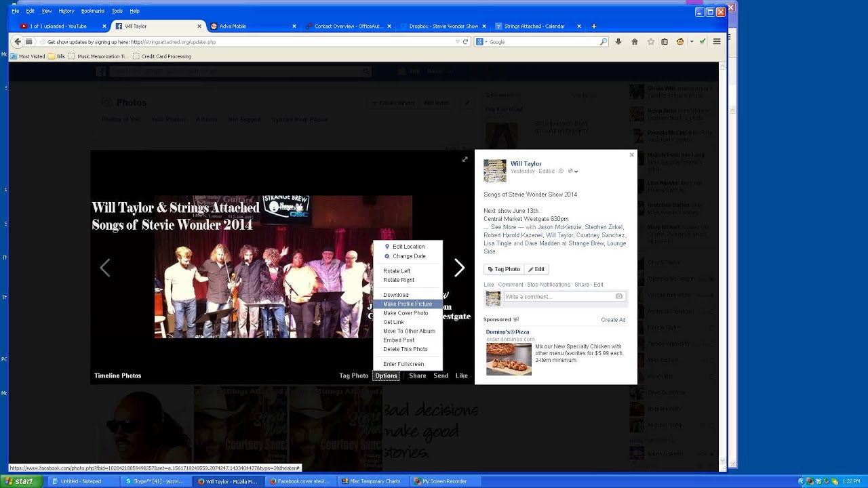Open Timeline Photos album link

[x=118, y=375]
